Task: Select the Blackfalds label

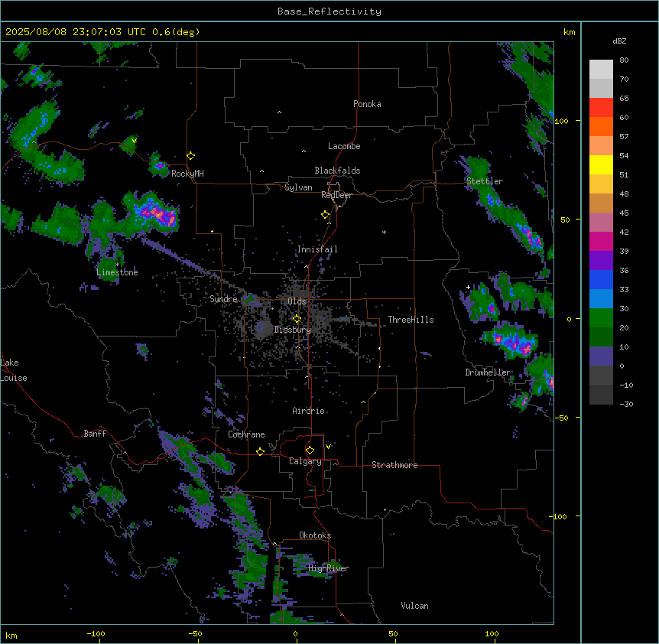Action: tap(337, 171)
